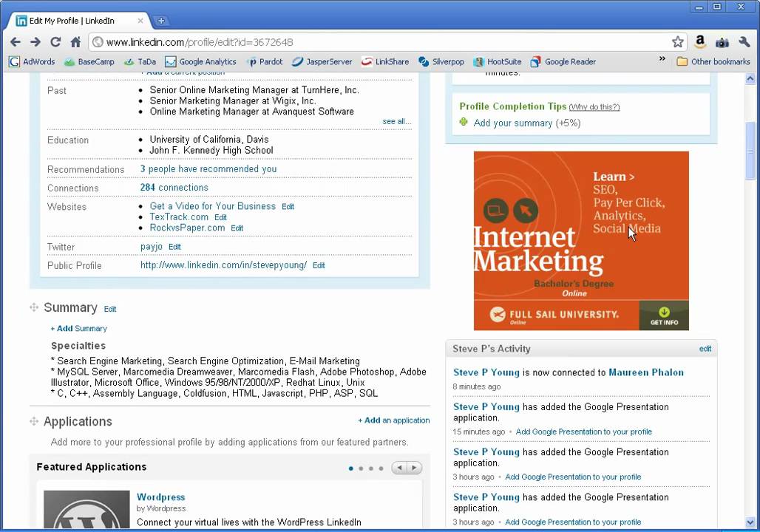
Task: Click the Wordpress application logo
Action: pos(86,509)
